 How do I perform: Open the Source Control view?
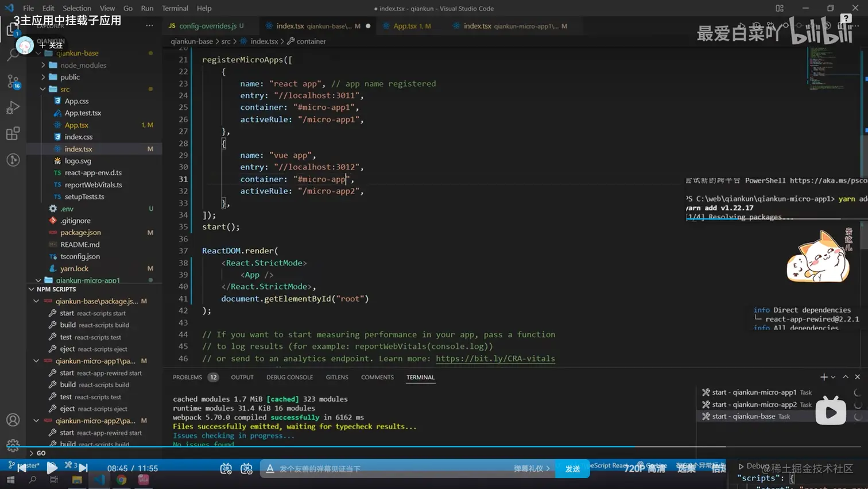pyautogui.click(x=13, y=82)
